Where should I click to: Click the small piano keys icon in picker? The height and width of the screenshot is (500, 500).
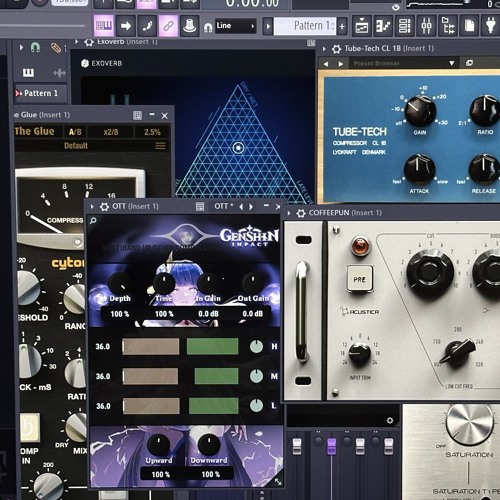(28, 73)
